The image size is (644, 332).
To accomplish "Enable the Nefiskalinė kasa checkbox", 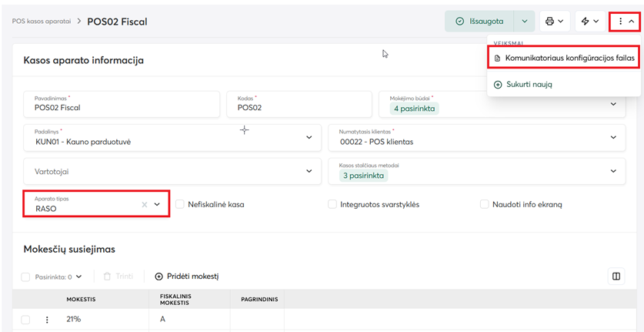I will pos(180,205).
